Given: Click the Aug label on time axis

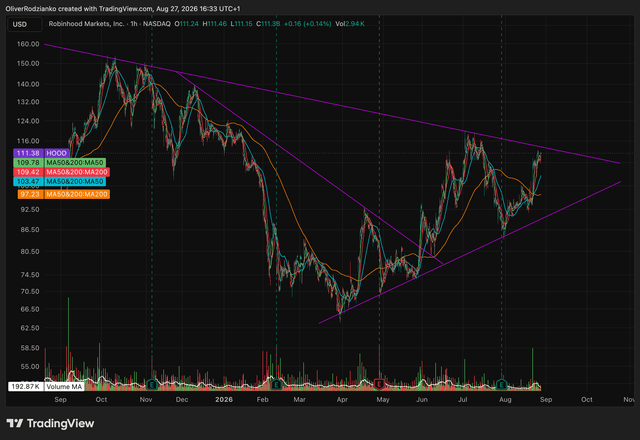Looking at the screenshot, I should point(505,400).
